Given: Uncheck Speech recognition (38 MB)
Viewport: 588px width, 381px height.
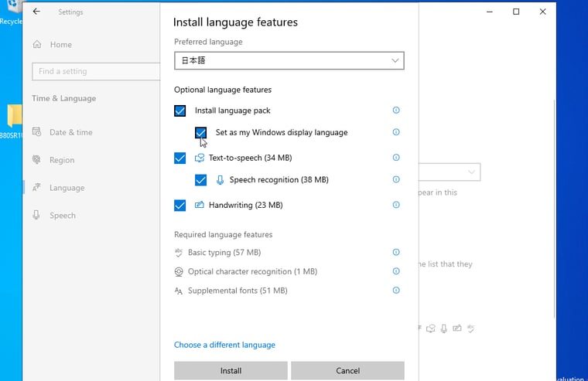Looking at the screenshot, I should [200, 180].
